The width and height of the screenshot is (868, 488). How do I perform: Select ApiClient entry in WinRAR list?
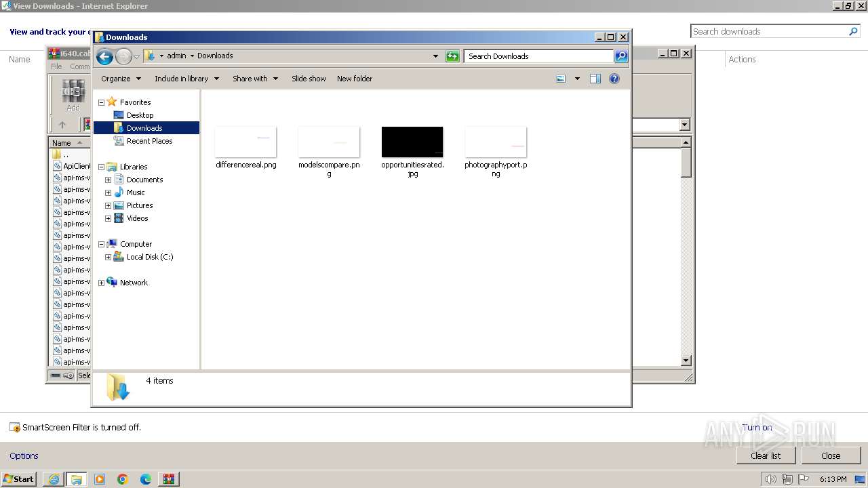[x=77, y=166]
